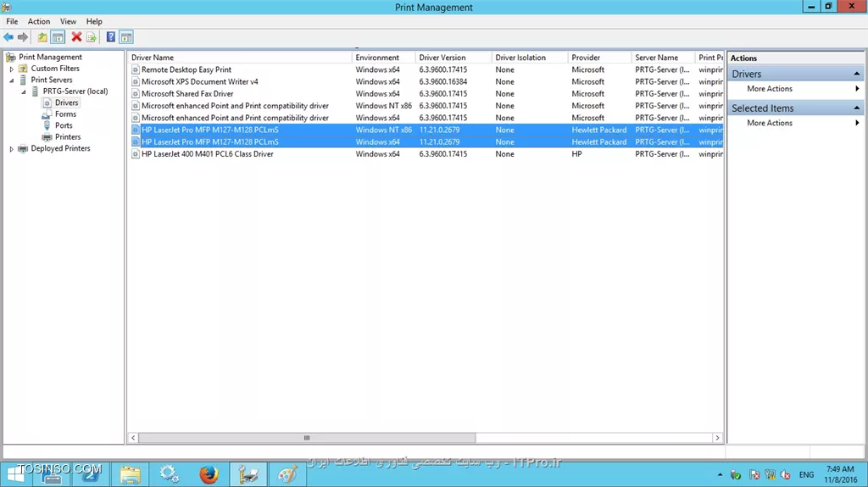Click the muted volume tray icon
Image resolution: width=868 pixels, height=487 pixels.
pos(786,475)
